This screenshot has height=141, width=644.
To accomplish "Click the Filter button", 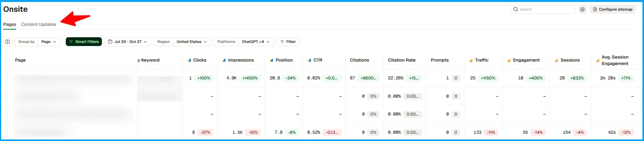I will (288, 42).
